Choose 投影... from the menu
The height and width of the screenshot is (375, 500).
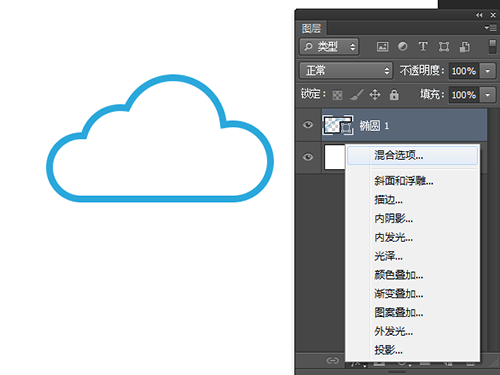point(413,350)
